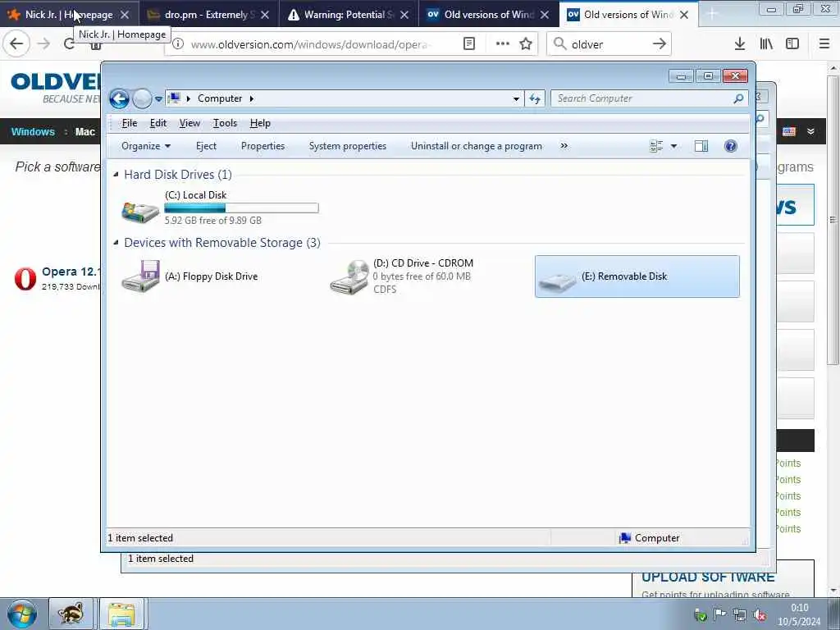Click the network tray icon
The height and width of the screenshot is (630, 840).
click(x=740, y=615)
